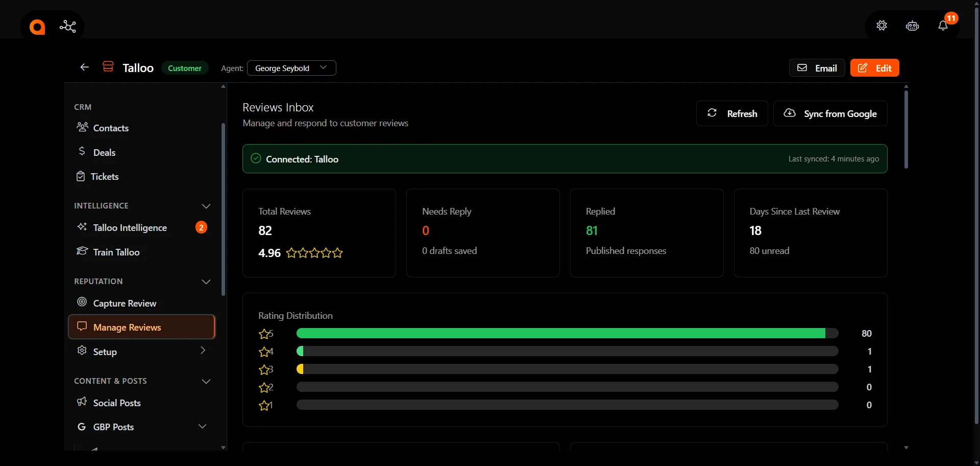
Task: Click the Contacts people icon
Action: (82, 127)
